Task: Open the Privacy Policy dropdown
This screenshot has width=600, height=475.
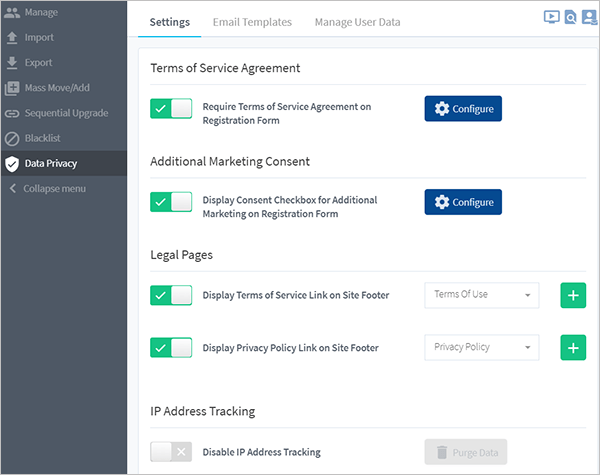Action: pos(482,348)
